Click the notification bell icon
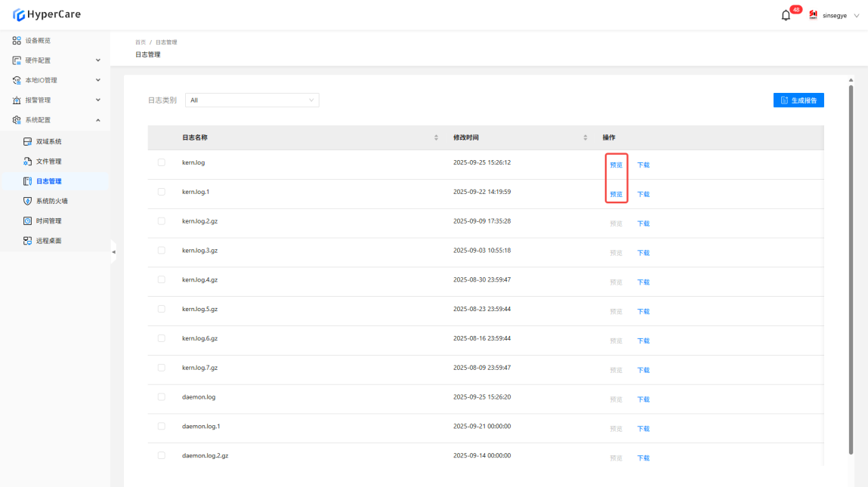The width and height of the screenshot is (868, 487). pos(786,15)
